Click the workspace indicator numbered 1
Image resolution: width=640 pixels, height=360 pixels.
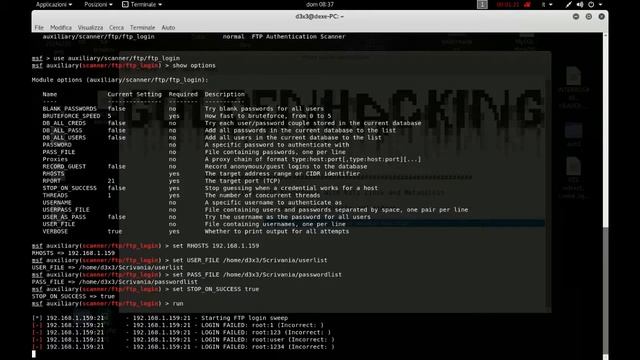click(482, 4)
